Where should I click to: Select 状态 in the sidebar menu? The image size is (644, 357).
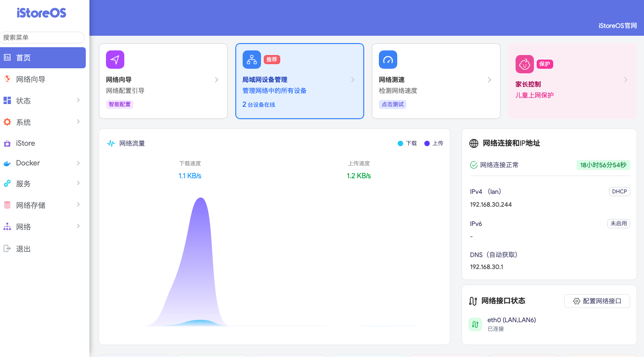coord(43,101)
